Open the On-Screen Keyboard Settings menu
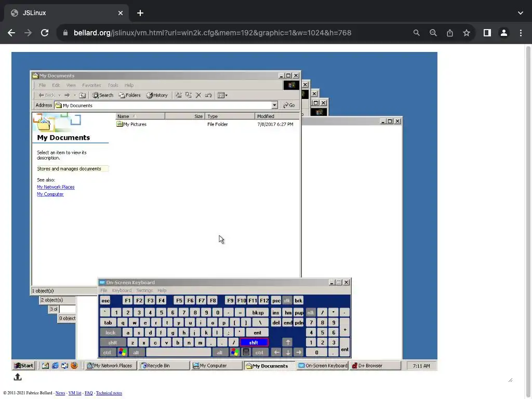 [144, 290]
